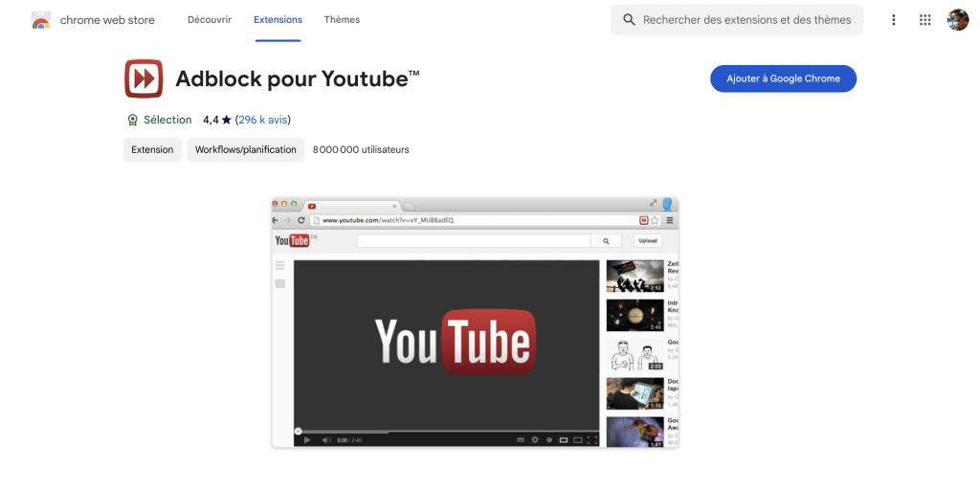Click the suggested video thumbnail with 2:03 duration
This screenshot has width=980, height=490.
(x=635, y=354)
